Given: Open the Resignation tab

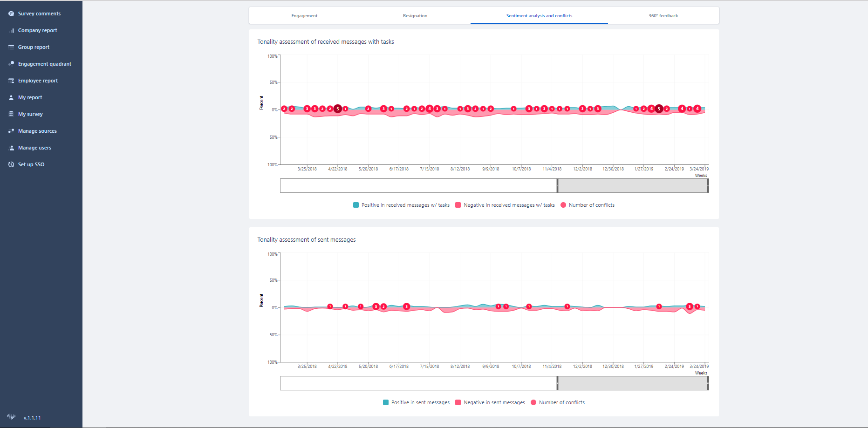Looking at the screenshot, I should pyautogui.click(x=415, y=16).
